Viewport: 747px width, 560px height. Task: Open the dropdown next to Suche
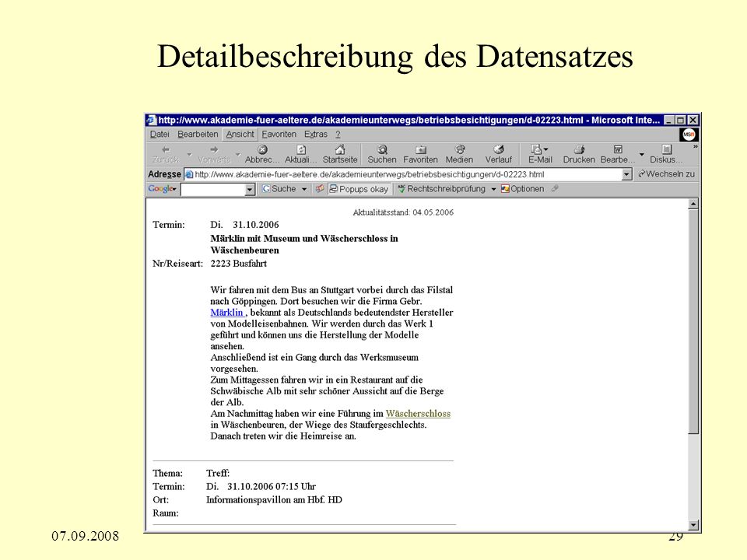point(304,189)
